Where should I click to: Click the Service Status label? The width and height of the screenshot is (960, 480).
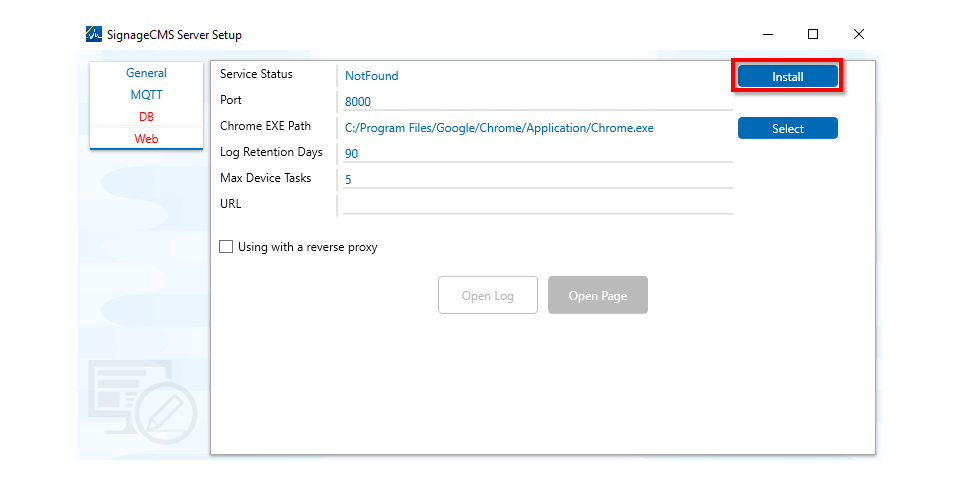click(257, 74)
